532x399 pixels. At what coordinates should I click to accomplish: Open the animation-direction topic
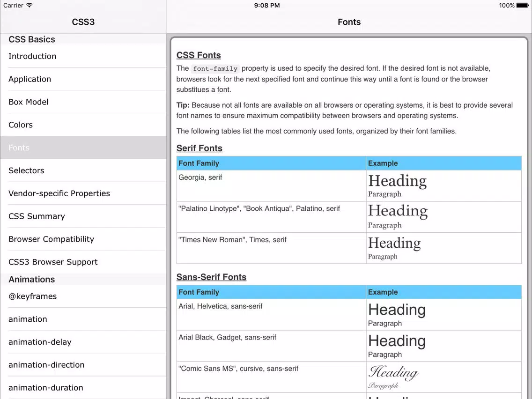tap(83, 365)
